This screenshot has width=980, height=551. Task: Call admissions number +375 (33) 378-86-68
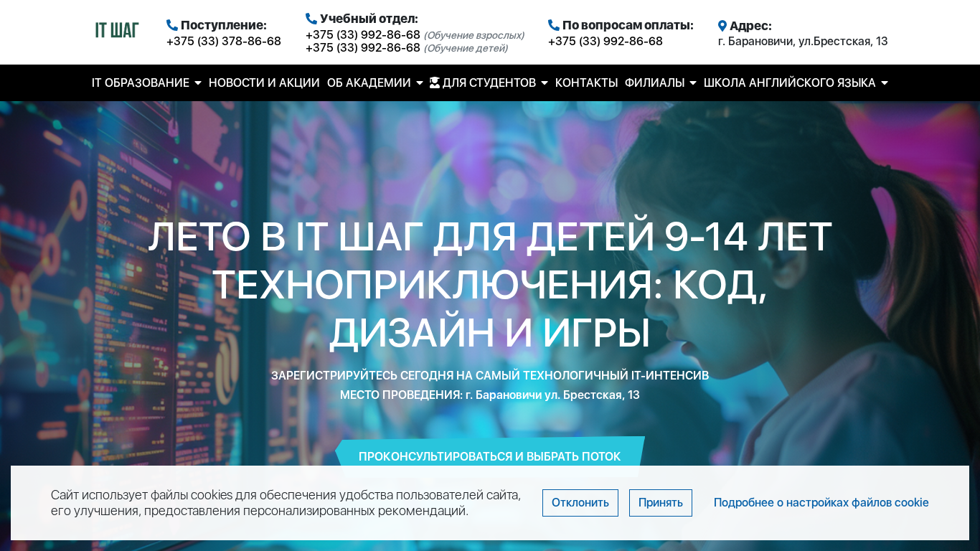(224, 41)
